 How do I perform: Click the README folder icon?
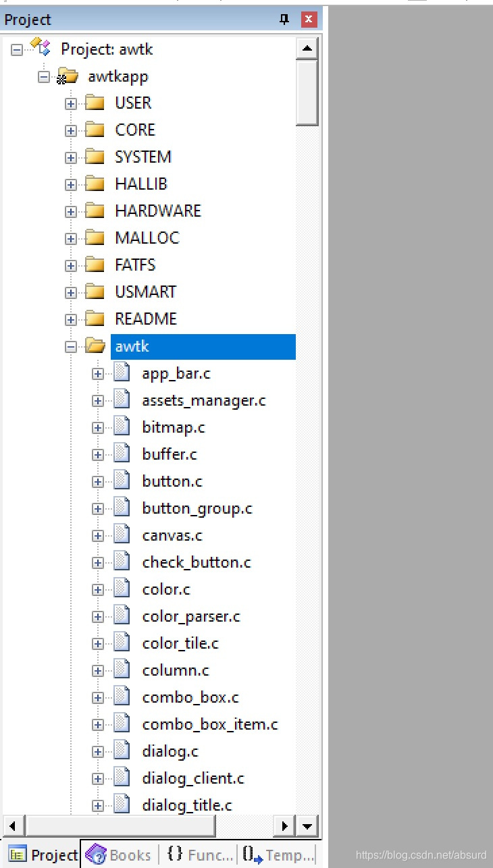coord(95,319)
